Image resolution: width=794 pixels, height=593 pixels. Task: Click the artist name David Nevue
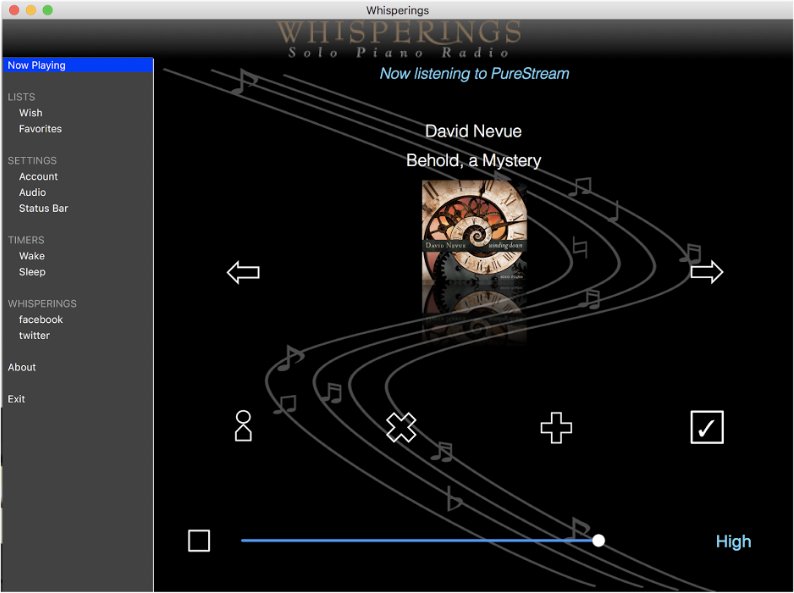pos(473,131)
